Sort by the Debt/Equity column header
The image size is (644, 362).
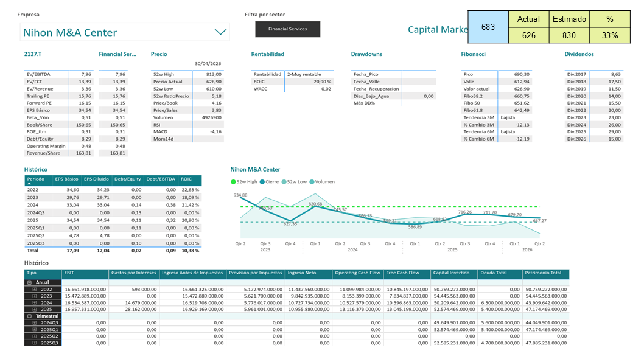pyautogui.click(x=127, y=179)
